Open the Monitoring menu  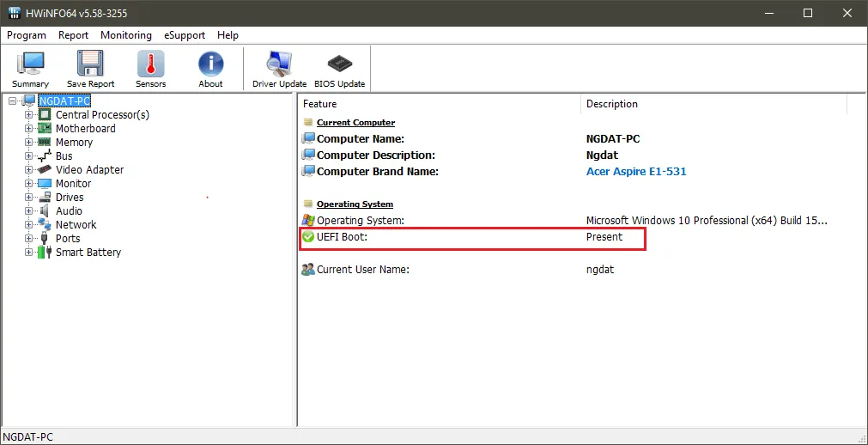click(125, 35)
